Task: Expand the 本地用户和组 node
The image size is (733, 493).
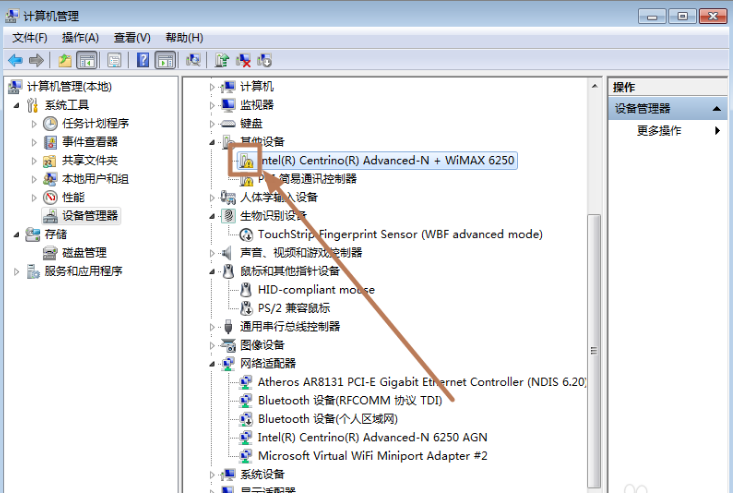Action: coord(34,179)
